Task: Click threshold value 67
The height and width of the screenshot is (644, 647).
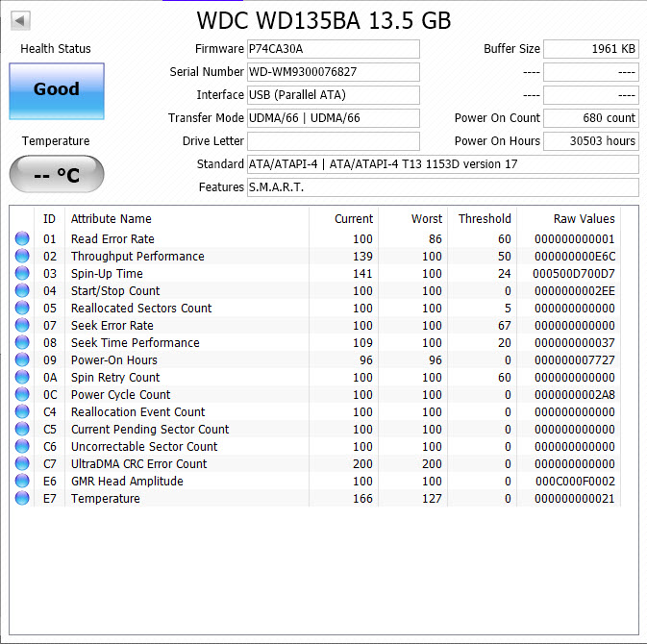Action: tap(504, 326)
